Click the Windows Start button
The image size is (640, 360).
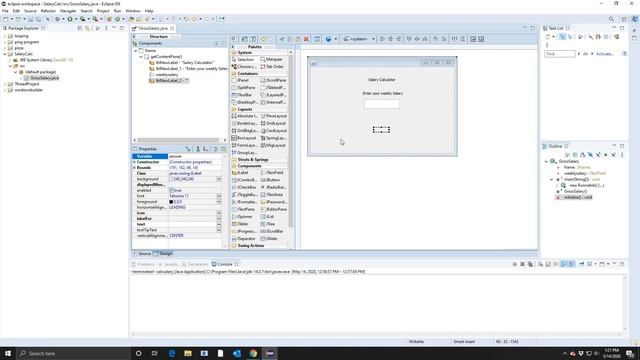pyautogui.click(x=8, y=353)
